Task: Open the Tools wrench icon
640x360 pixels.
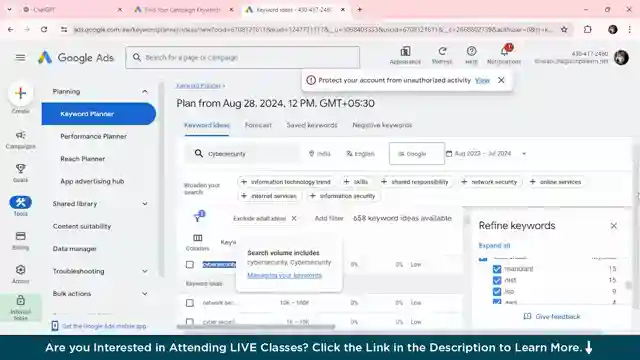Action: (x=20, y=202)
